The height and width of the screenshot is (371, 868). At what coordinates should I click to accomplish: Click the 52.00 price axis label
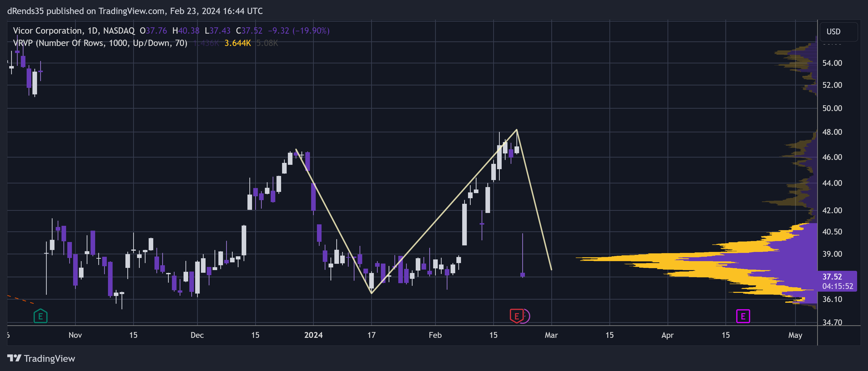[832, 85]
